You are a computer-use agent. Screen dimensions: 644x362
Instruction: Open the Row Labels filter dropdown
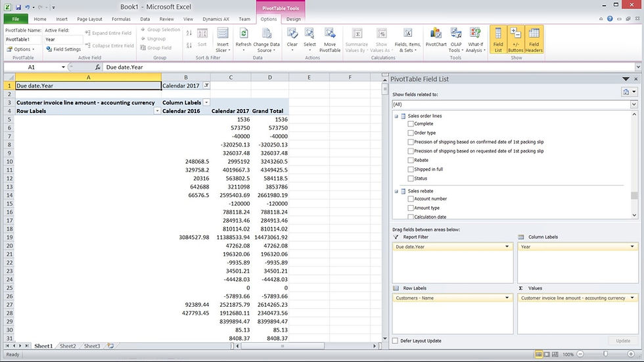tap(157, 111)
